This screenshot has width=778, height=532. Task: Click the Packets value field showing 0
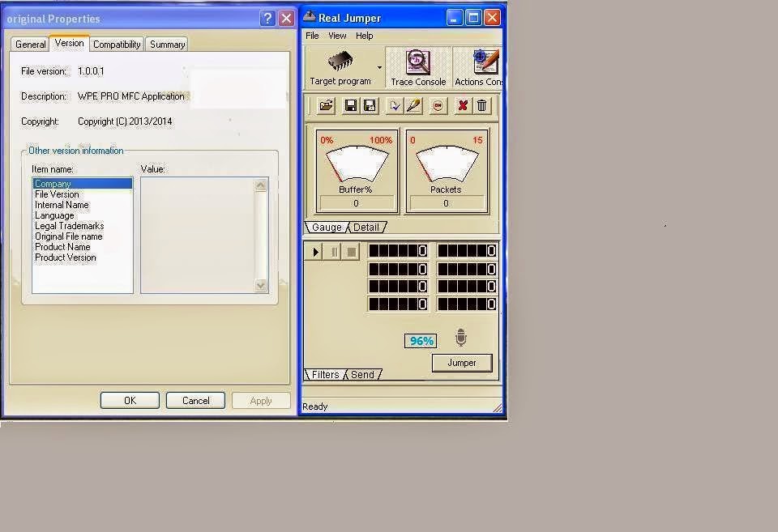(446, 203)
